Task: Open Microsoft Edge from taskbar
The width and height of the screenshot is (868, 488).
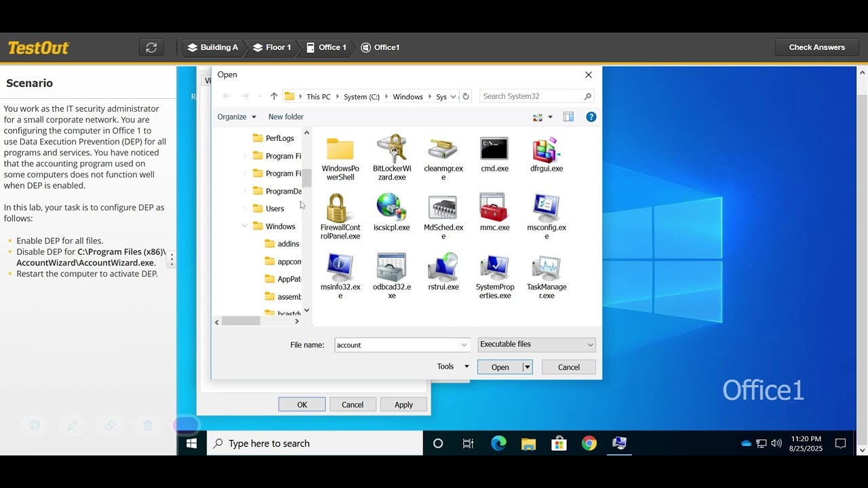Action: click(498, 443)
